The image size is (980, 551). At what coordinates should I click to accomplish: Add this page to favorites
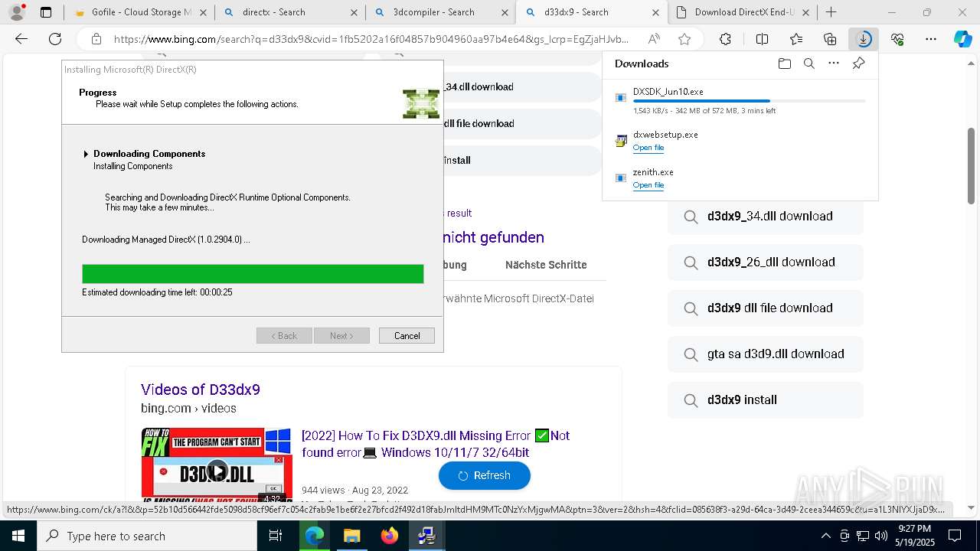click(x=684, y=39)
